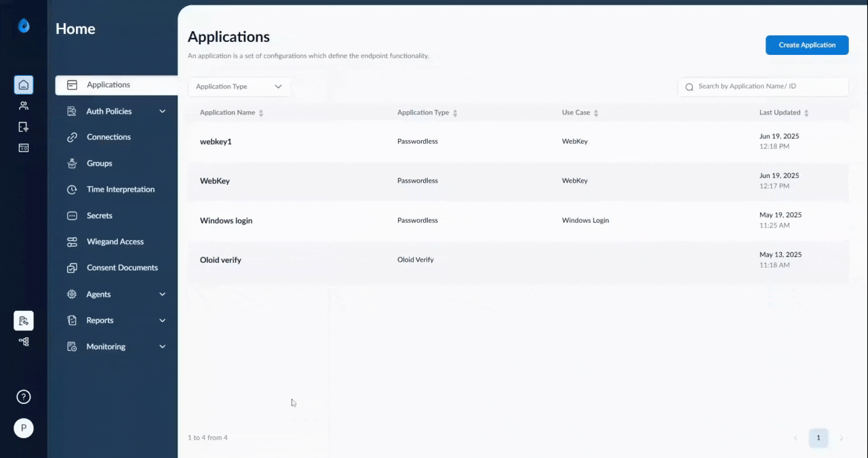
Task: Select Applications in sidebar
Action: click(x=117, y=85)
